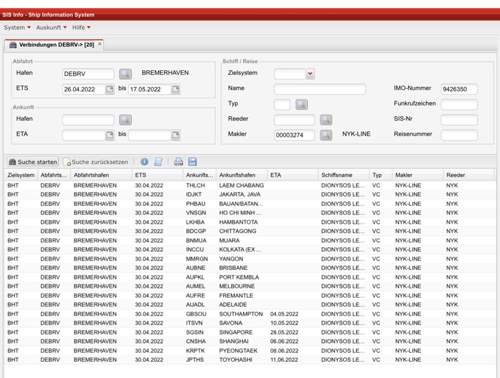The width and height of the screenshot is (500, 378).
Task: Select the HAMBANTOTA row
Action: 250,222
